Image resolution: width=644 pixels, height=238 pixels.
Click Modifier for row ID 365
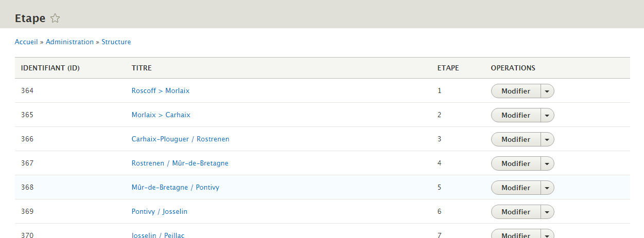click(515, 115)
